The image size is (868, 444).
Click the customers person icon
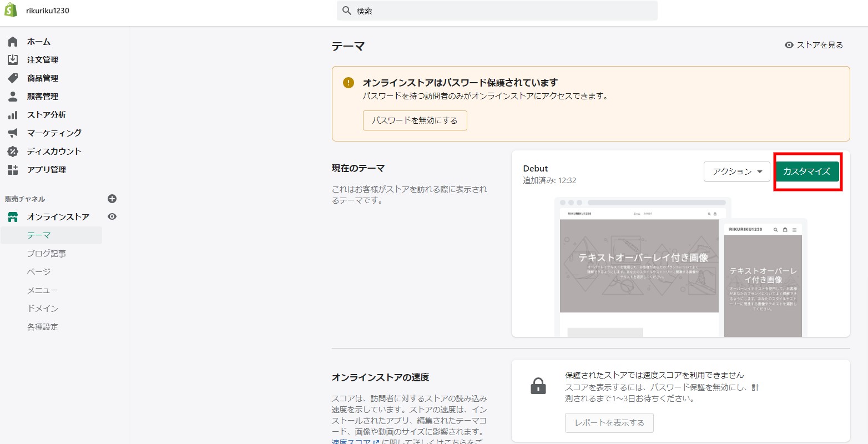pos(13,97)
